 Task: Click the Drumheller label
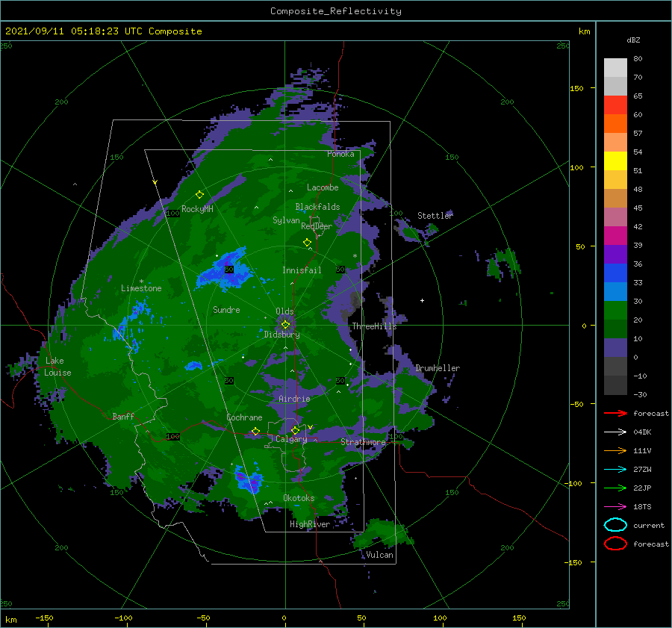coord(438,368)
